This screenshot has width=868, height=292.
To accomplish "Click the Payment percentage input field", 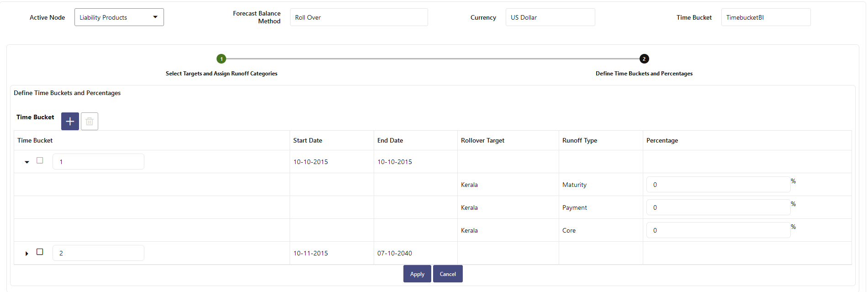I will (x=718, y=207).
